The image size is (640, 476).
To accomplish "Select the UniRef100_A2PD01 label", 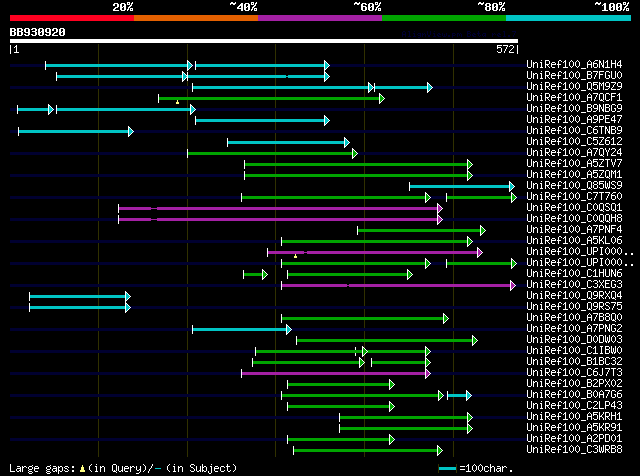I will point(574,439).
